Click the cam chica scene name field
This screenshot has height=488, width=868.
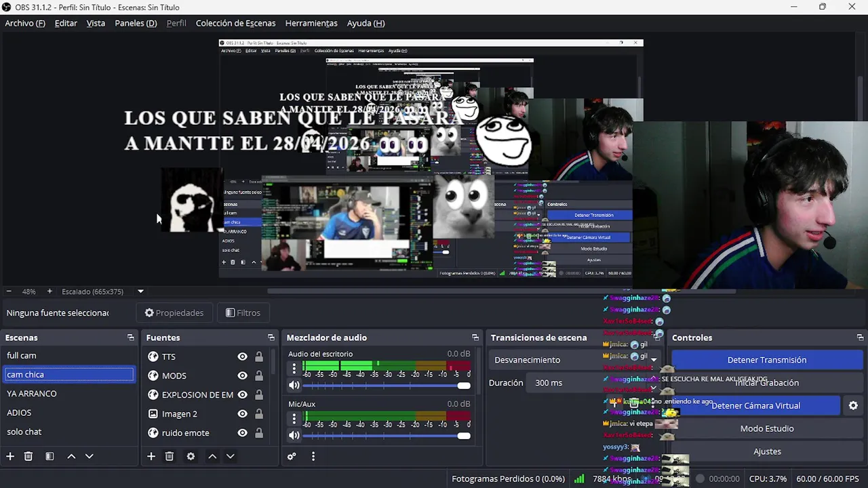[68, 374]
